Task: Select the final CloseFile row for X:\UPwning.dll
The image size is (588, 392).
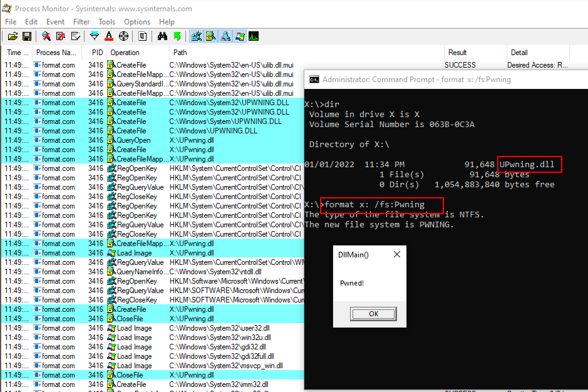Action: [153, 374]
